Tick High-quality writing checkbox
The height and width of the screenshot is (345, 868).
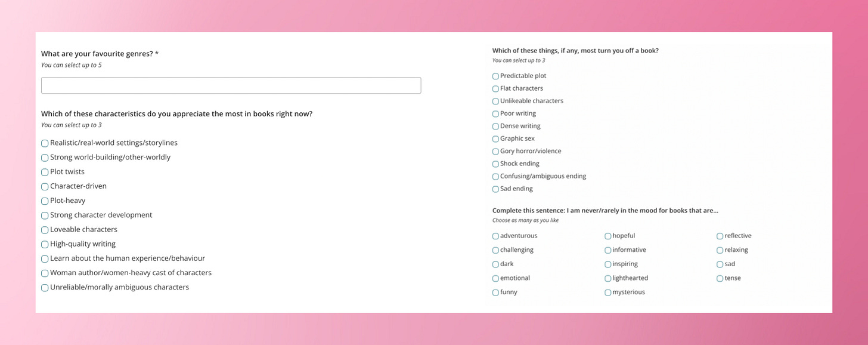tap(45, 244)
